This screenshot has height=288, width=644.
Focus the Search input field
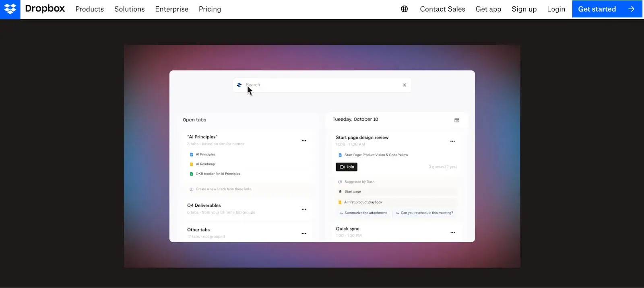(322, 85)
